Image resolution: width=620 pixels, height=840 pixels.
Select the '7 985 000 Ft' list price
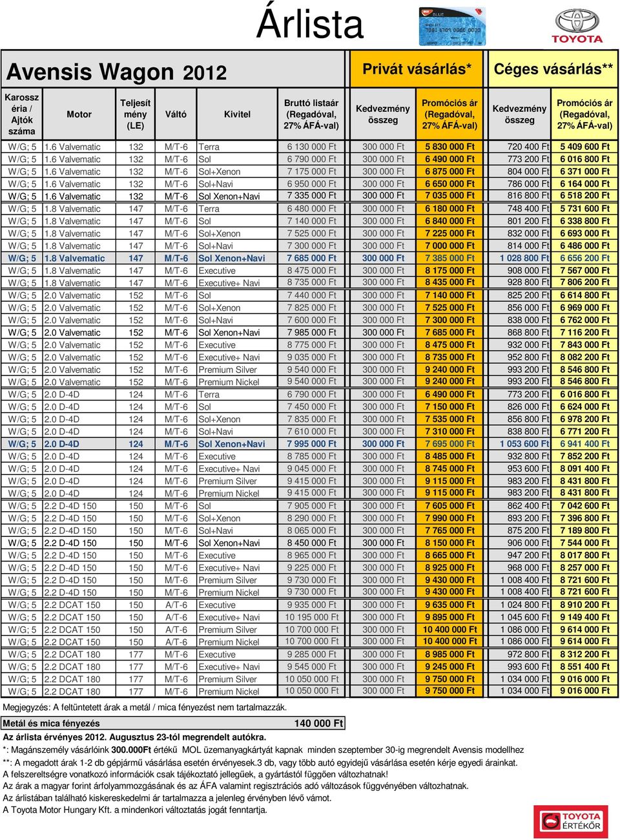[x=312, y=332]
